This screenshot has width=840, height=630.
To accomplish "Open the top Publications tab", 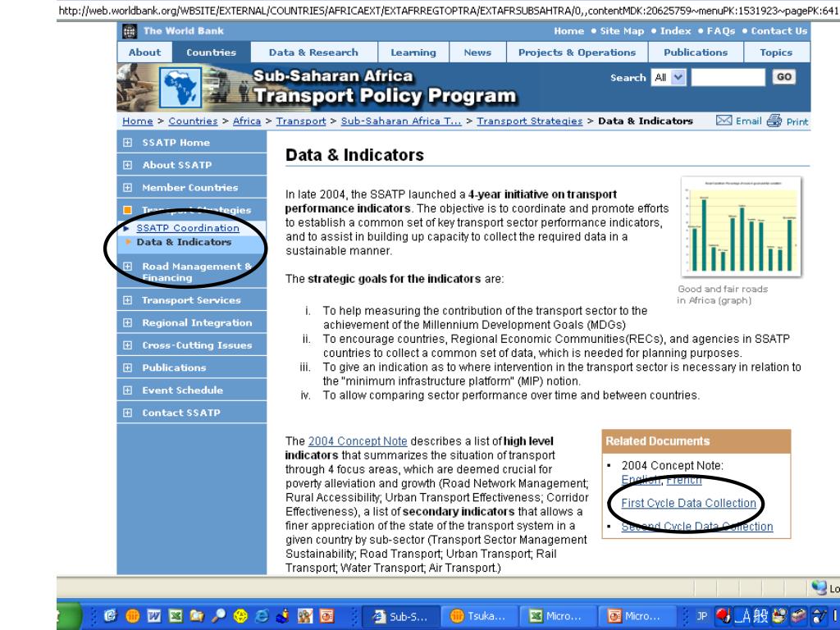I will point(696,52).
